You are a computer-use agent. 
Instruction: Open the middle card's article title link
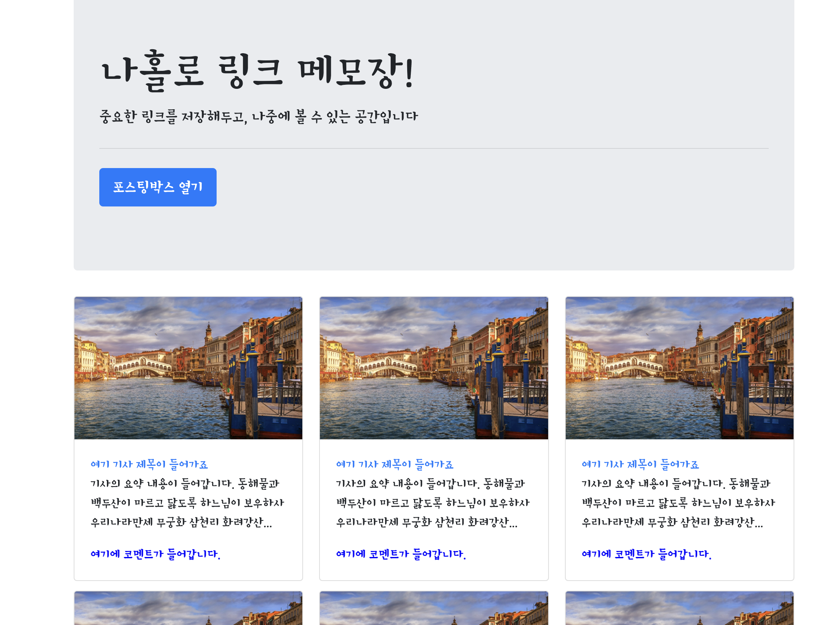coord(394,464)
